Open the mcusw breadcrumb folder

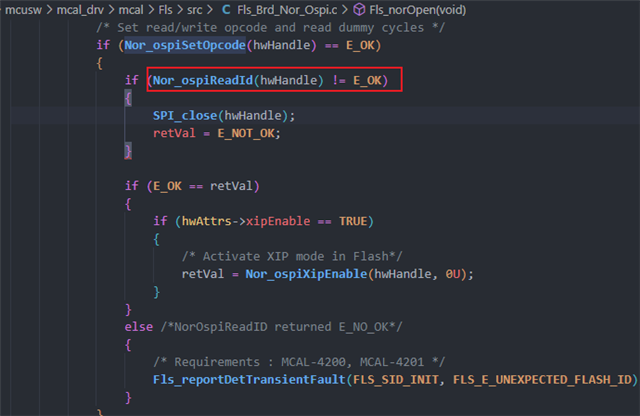[x=23, y=10]
